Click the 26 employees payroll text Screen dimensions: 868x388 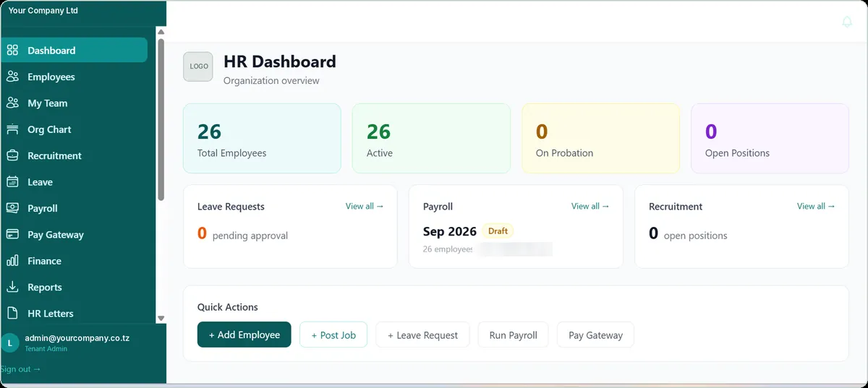tap(448, 249)
